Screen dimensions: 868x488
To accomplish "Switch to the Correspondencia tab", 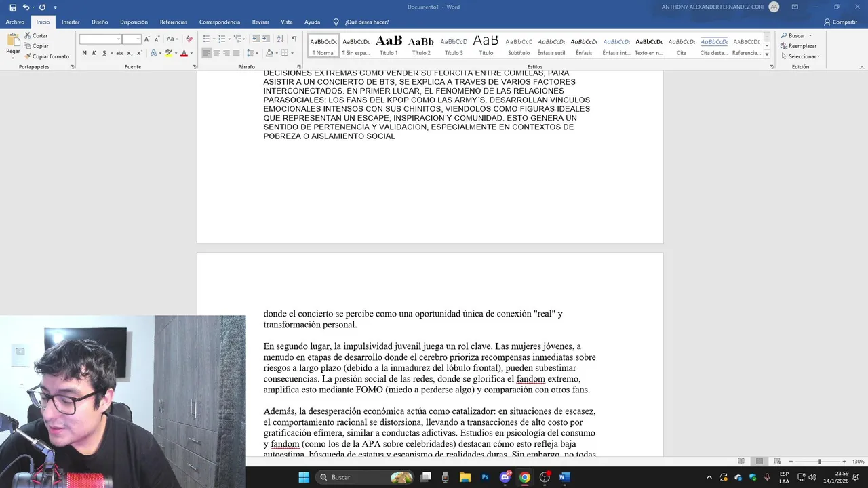I will pyautogui.click(x=220, y=22).
